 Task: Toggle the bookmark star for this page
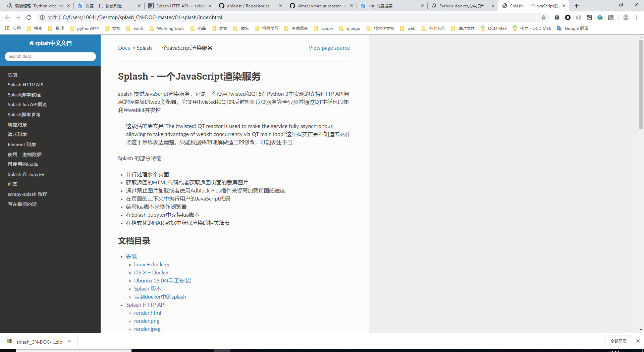543,17
